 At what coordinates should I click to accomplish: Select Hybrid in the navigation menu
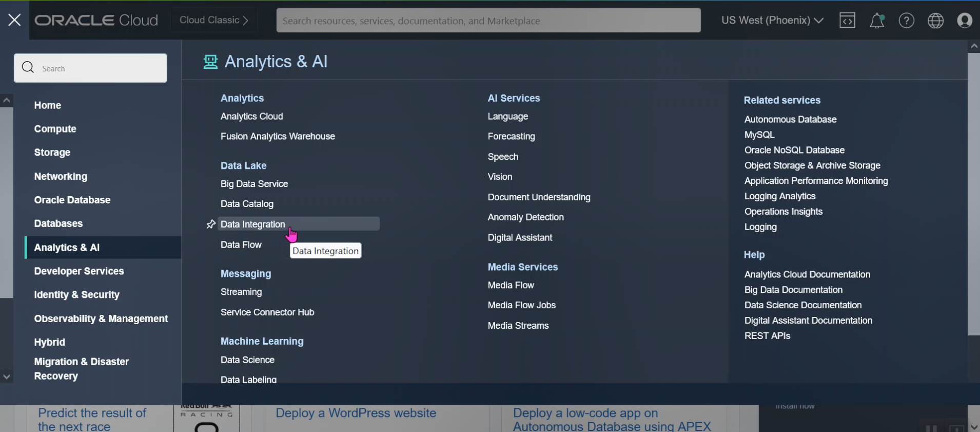pos(50,343)
